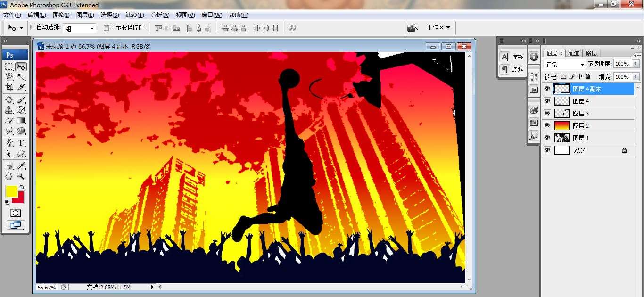Open the Bridge file browser icon
644x297 pixels.
pos(412,28)
